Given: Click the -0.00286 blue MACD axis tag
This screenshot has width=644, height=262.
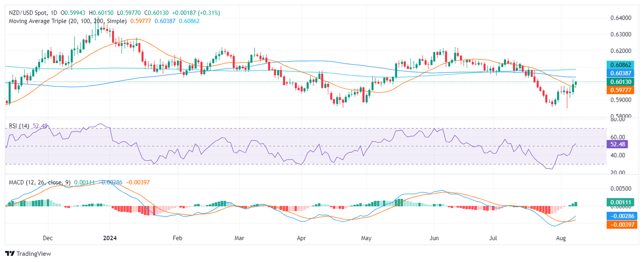Looking at the screenshot, I should pyautogui.click(x=622, y=216).
